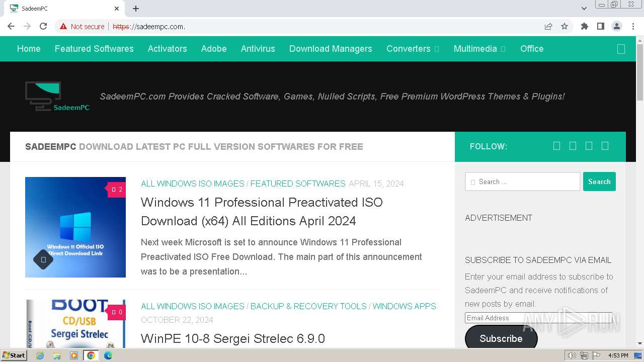
Task: Open comments badge on Windows 11 post
Action: [116, 190]
